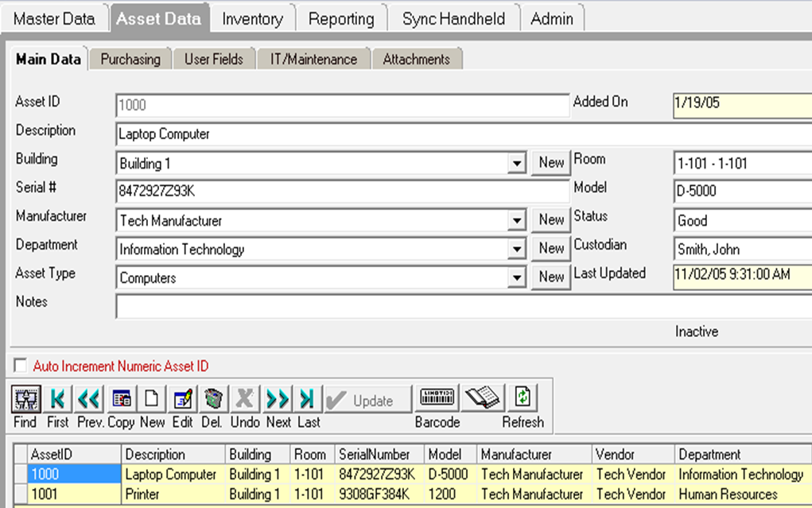This screenshot has height=508, width=812.
Task: Switch to the Master Data tab
Action: (54, 18)
